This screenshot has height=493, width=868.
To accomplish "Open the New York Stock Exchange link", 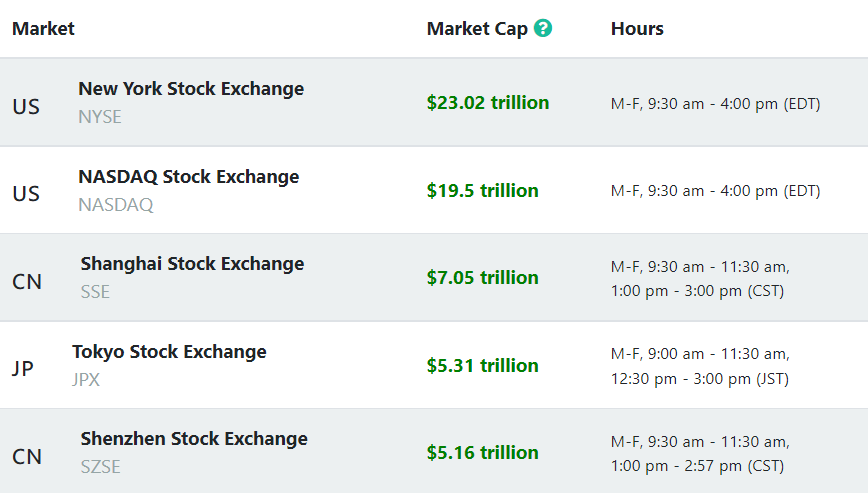I will [191, 88].
